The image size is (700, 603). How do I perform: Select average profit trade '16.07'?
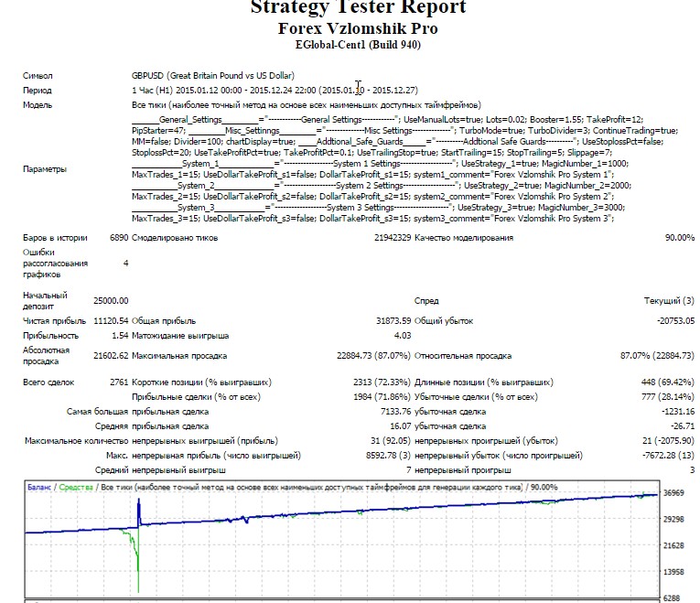click(x=401, y=426)
